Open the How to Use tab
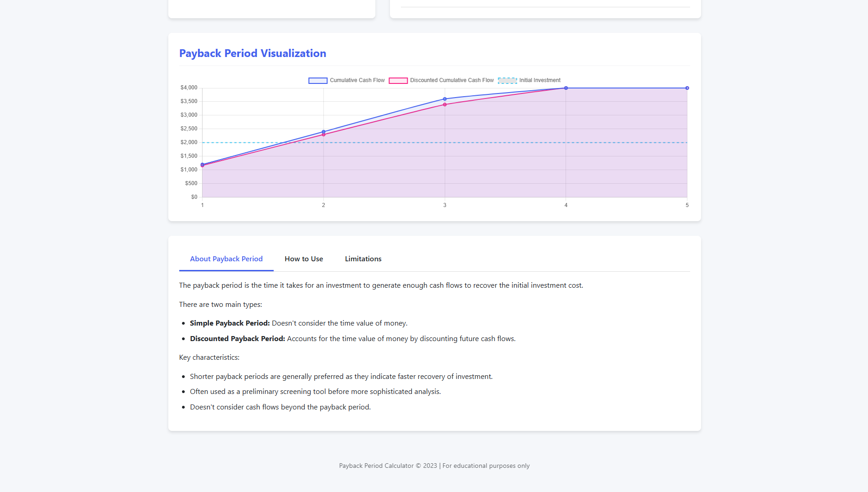 point(304,259)
